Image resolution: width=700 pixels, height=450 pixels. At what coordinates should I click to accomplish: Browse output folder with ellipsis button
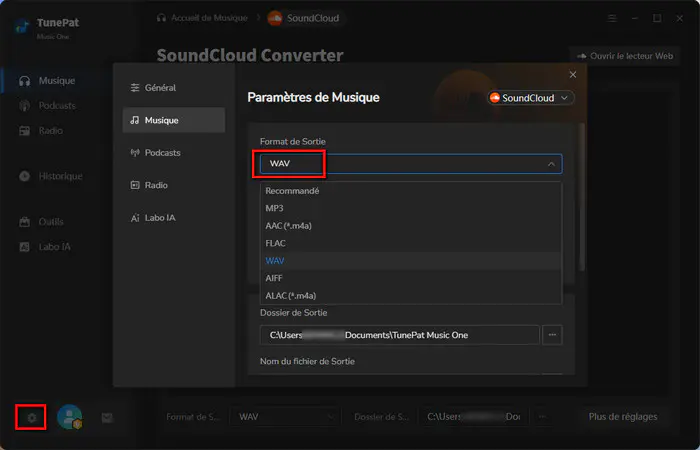(x=552, y=335)
